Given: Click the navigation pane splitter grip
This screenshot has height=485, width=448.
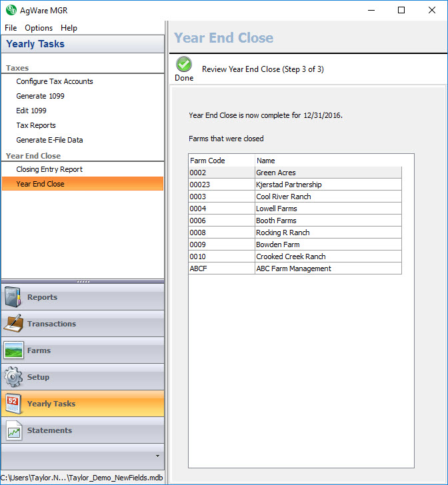Looking at the screenshot, I should pos(83,282).
